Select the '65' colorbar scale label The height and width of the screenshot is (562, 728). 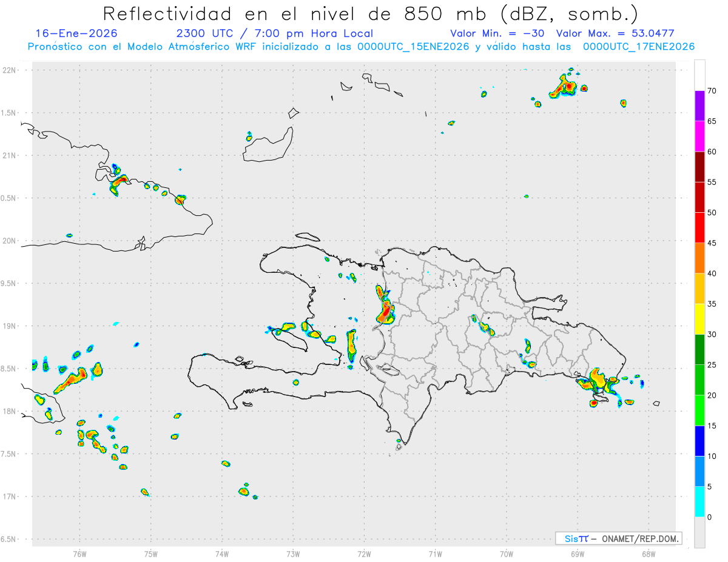point(712,121)
